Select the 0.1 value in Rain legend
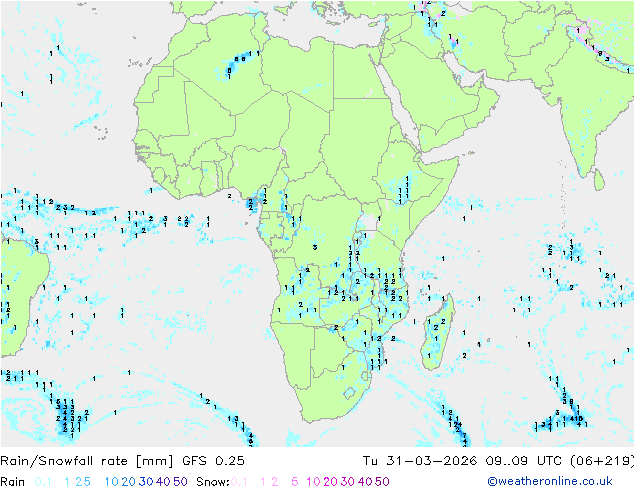 pyautogui.click(x=43, y=482)
